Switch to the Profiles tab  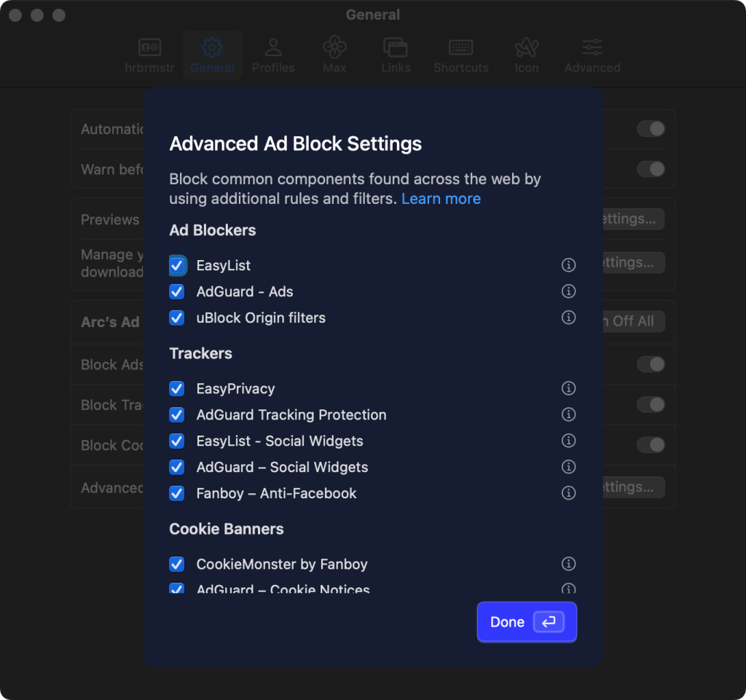click(x=273, y=56)
